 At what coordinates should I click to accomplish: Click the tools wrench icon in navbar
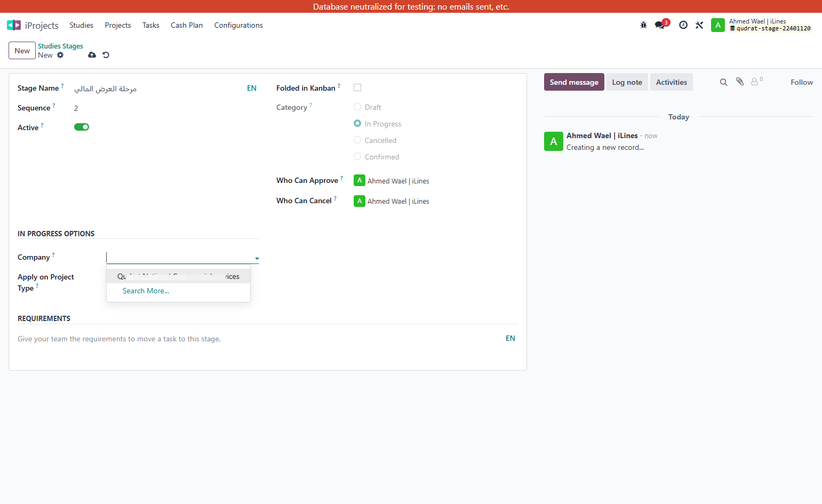tap(699, 25)
